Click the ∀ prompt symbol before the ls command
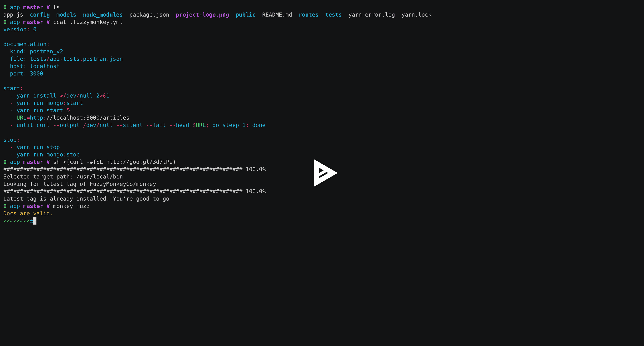Image resolution: width=644 pixels, height=346 pixels. click(48, 7)
